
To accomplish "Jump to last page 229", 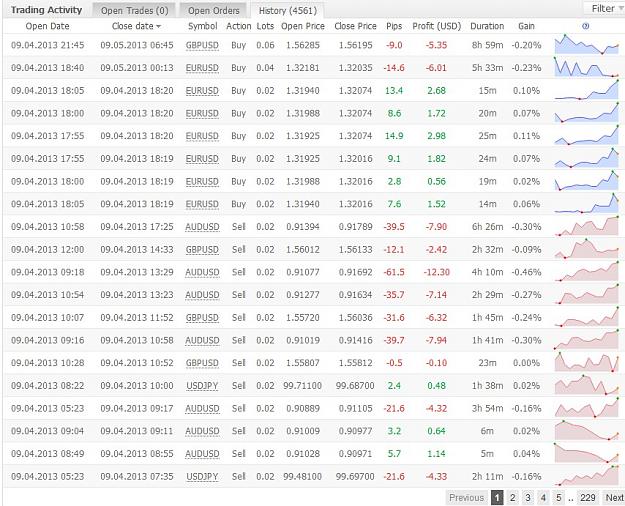I will (588, 498).
